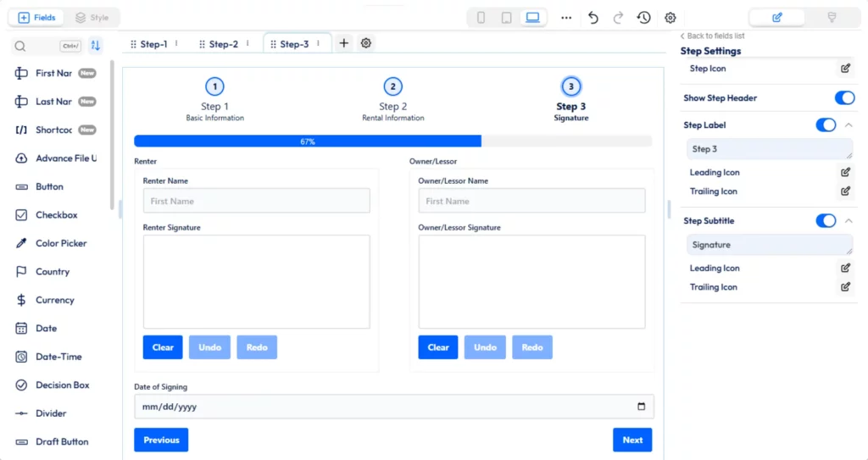Go back to fields list

(x=712, y=36)
